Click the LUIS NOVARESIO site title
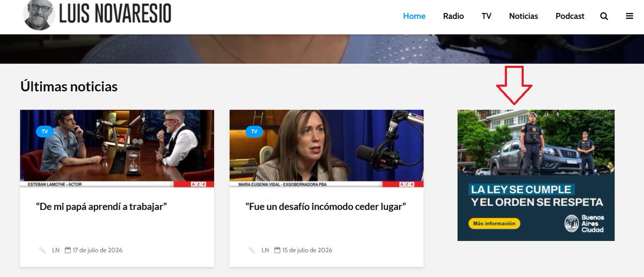The width and height of the screenshot is (644, 277). click(115, 14)
